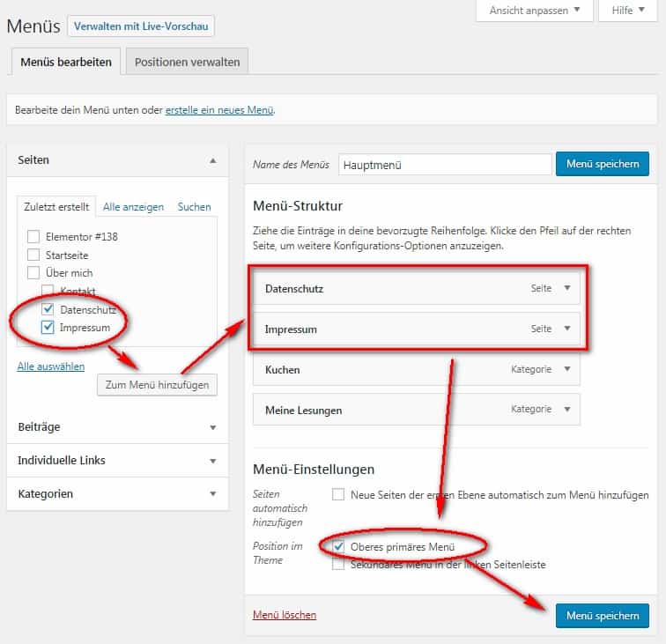Enable Sekundäres Menü in Seitenleiste checkbox
The height and width of the screenshot is (644, 666).
pyautogui.click(x=338, y=564)
